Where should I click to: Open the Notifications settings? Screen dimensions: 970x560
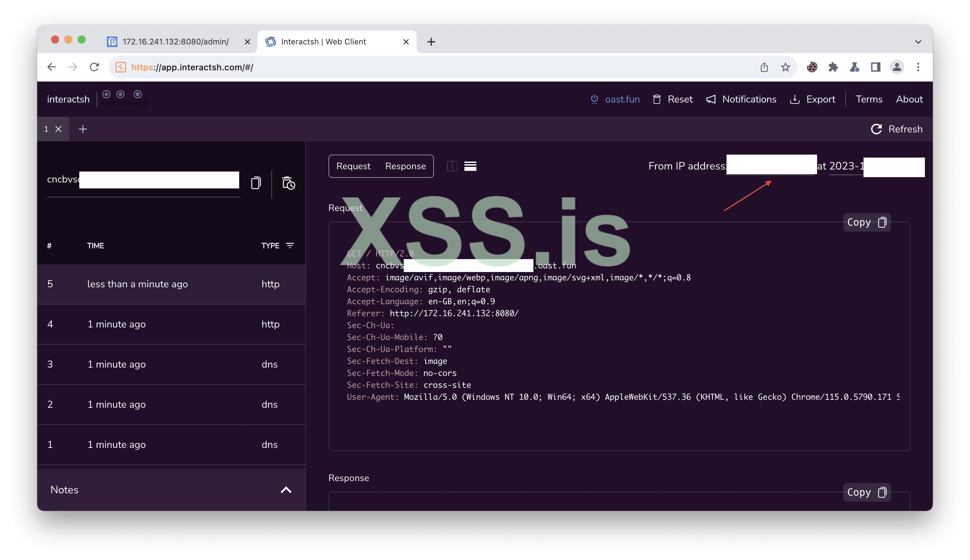(x=741, y=99)
